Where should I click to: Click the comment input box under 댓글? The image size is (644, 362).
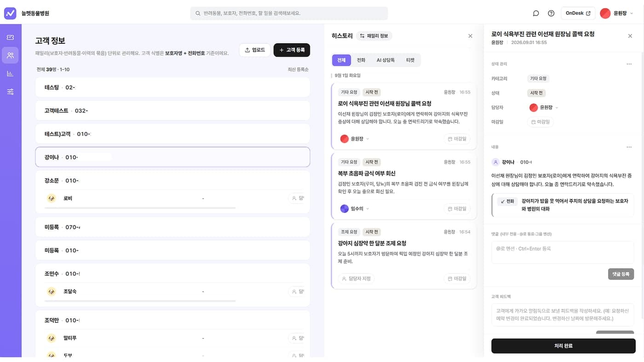(563, 252)
